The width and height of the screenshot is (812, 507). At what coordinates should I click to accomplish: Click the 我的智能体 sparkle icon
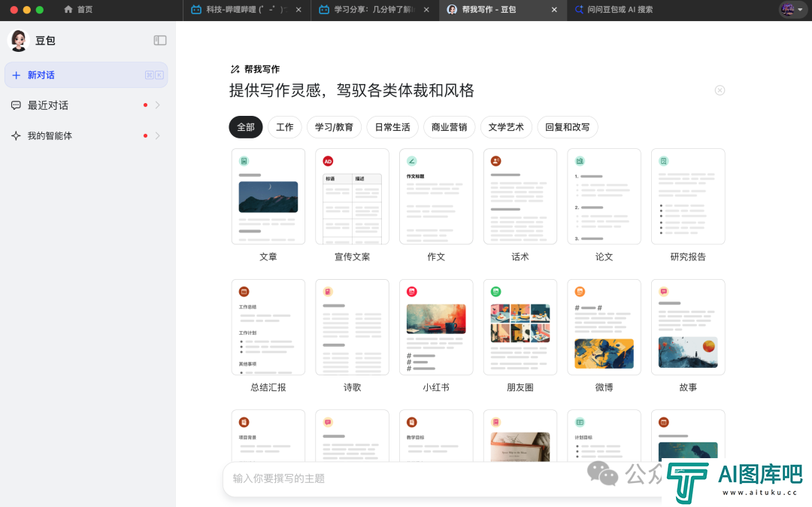pos(16,135)
